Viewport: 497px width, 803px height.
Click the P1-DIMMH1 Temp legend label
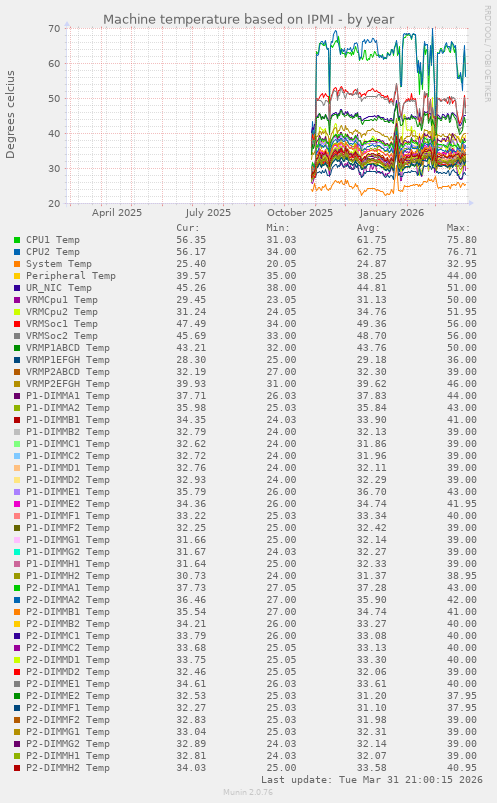pyautogui.click(x=68, y=564)
